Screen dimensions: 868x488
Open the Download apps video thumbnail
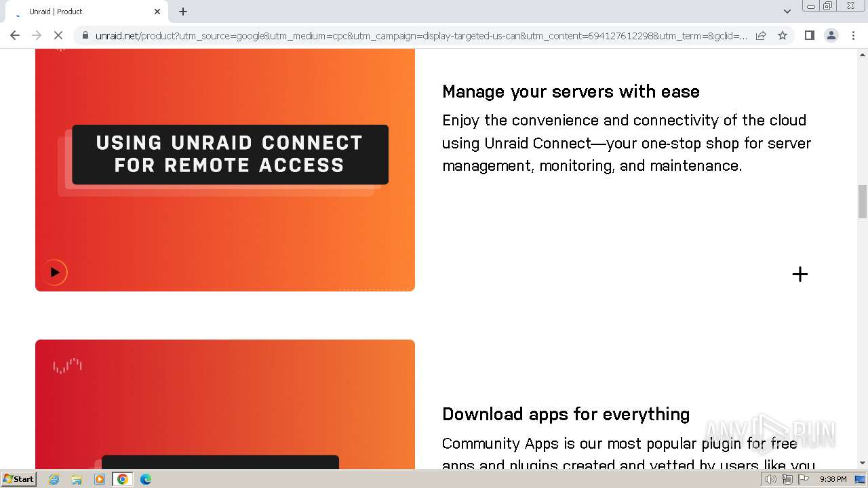pos(225,404)
